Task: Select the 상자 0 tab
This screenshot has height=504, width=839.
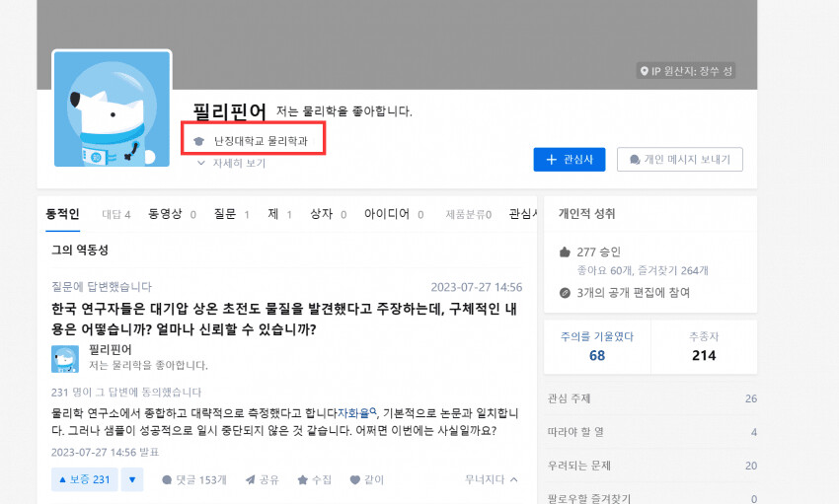Action: 329,214
